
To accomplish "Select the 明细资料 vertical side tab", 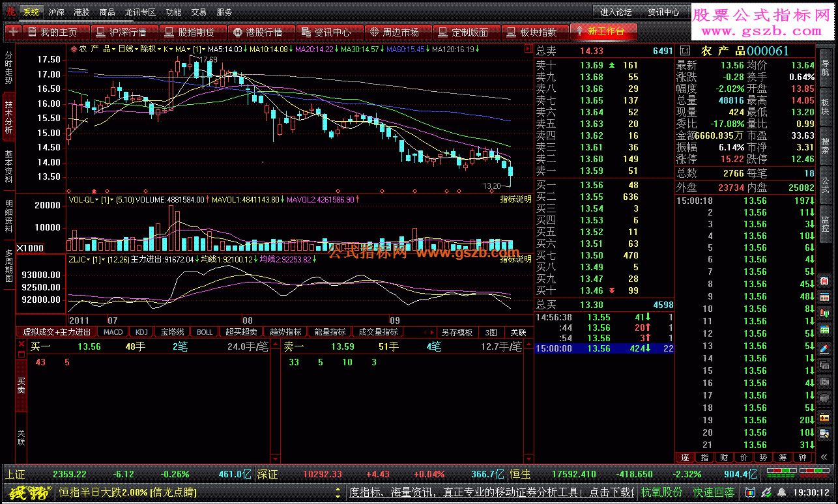I will [x=8, y=216].
